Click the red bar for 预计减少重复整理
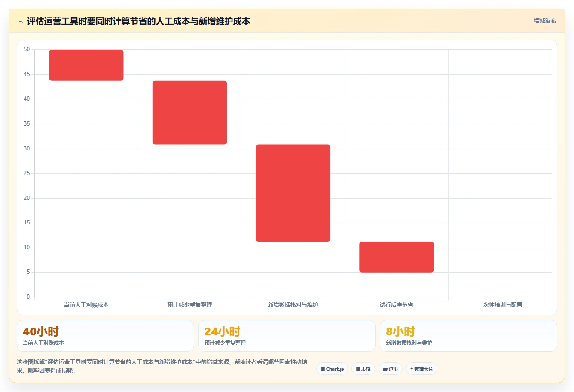The height and width of the screenshot is (392, 574). click(x=189, y=113)
